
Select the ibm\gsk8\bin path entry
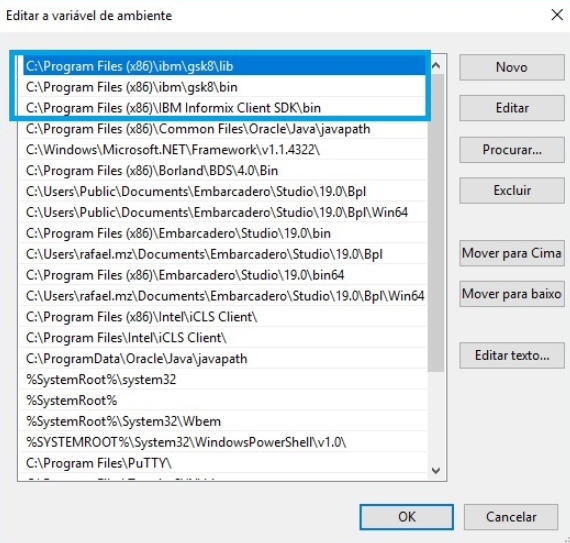click(222, 87)
